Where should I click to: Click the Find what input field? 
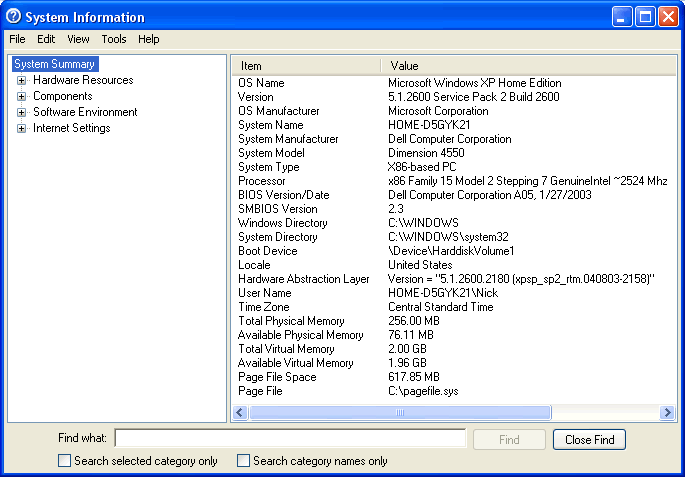coord(291,438)
